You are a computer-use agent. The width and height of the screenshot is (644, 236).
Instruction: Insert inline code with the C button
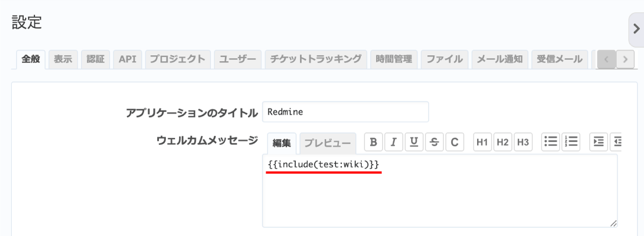click(x=455, y=142)
